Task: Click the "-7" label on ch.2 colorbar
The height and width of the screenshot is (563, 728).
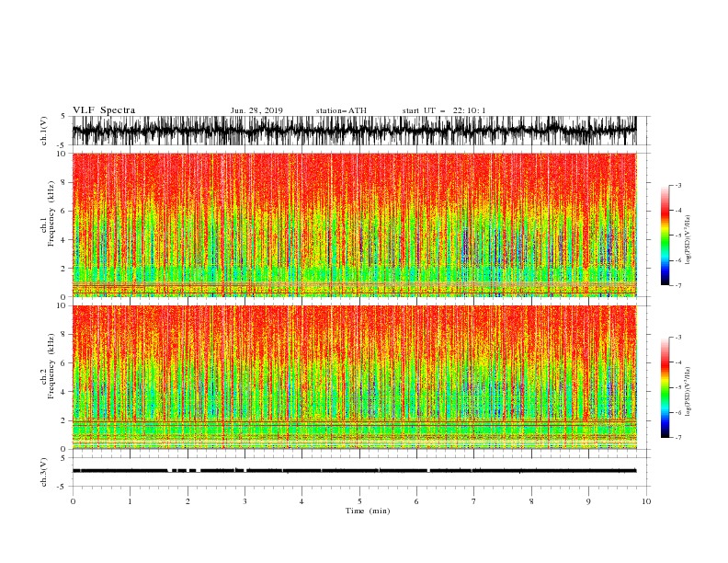Action: click(x=678, y=437)
